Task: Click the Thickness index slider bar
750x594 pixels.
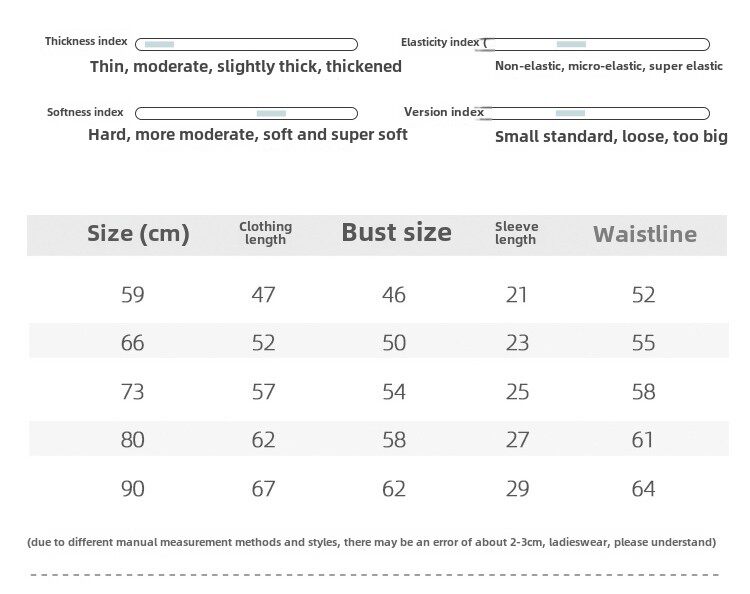Action: (246, 44)
